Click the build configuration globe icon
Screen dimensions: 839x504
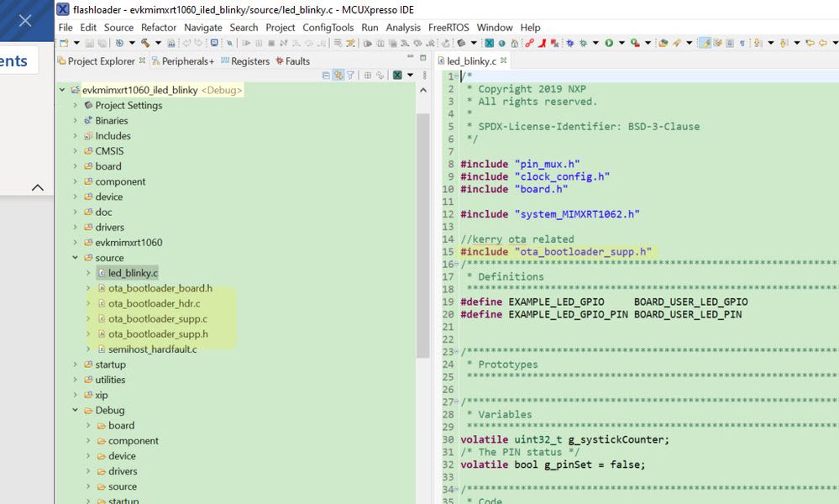click(x=119, y=43)
